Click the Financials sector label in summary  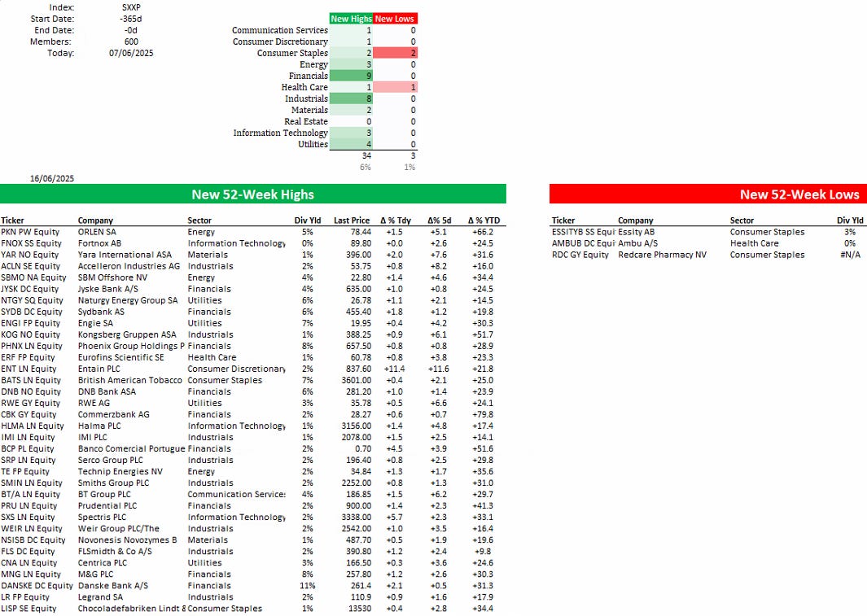308,76
